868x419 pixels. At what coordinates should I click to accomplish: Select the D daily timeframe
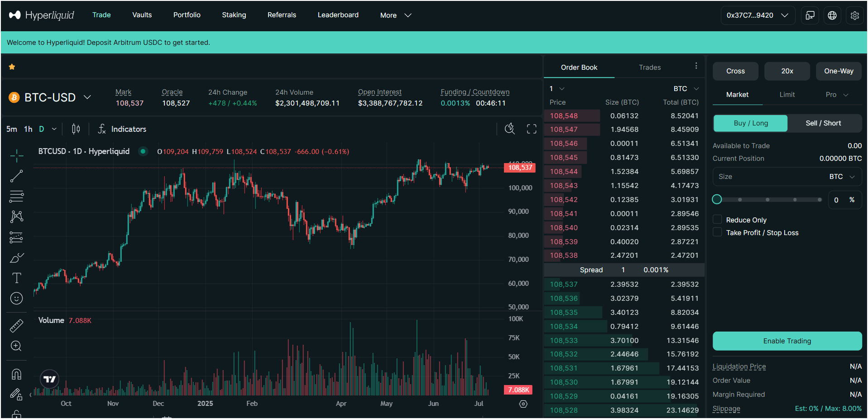click(42, 129)
